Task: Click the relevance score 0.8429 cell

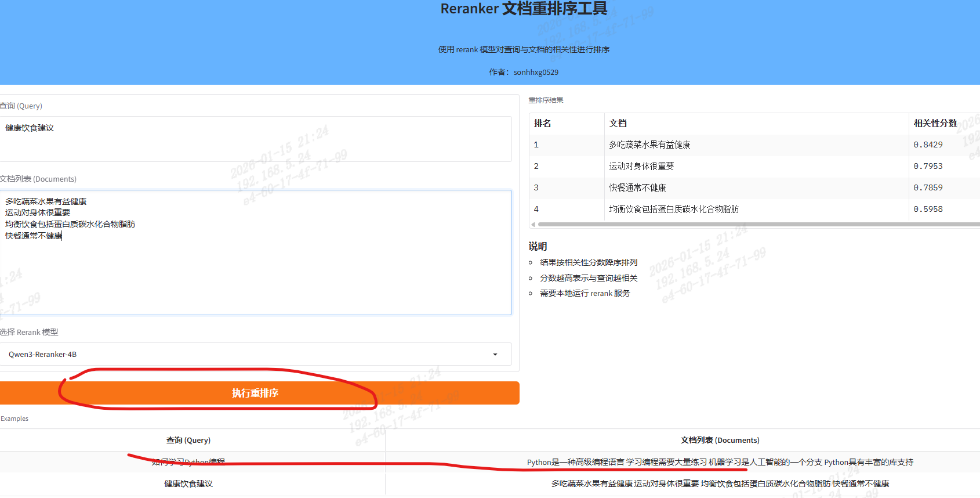Action: 928,145
